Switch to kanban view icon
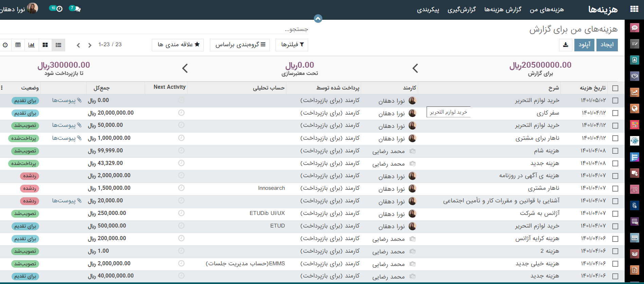Viewport: 644px width, 284px height. [45, 45]
